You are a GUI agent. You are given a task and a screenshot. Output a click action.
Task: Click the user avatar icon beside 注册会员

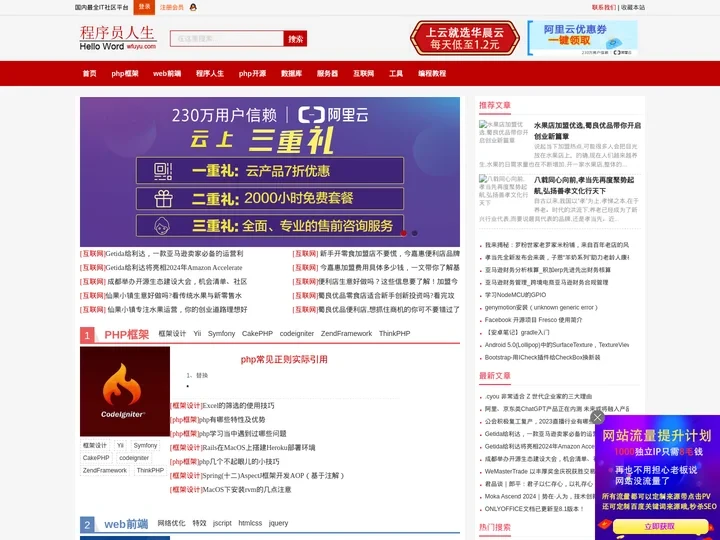[x=193, y=7]
